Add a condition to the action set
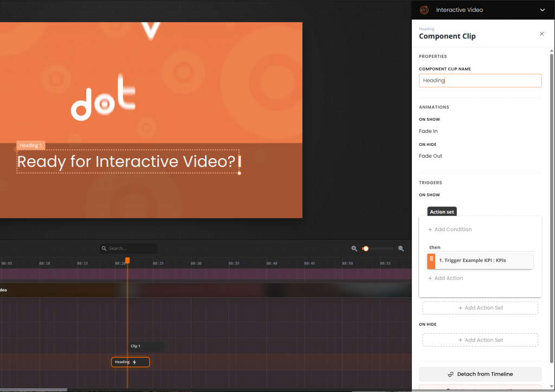555x392 pixels. [x=449, y=229]
